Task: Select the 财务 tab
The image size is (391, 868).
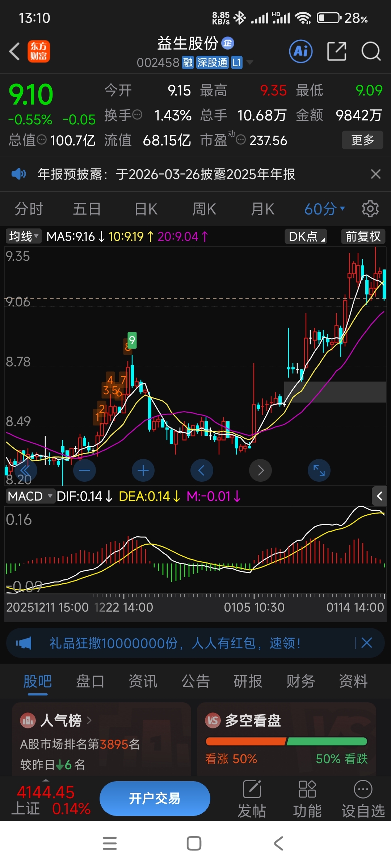Action: 300,681
